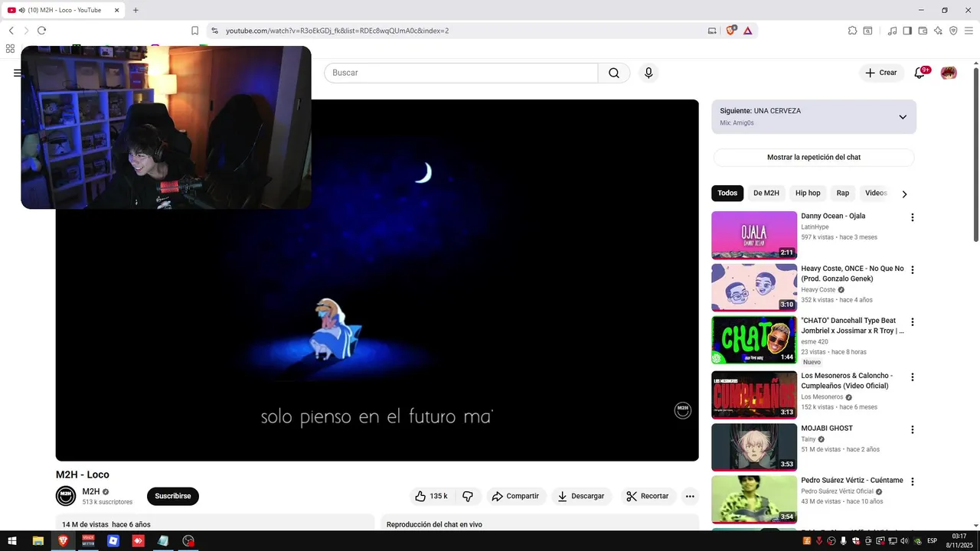Click the Recortar clip button
The height and width of the screenshot is (551, 980).
pyautogui.click(x=648, y=496)
